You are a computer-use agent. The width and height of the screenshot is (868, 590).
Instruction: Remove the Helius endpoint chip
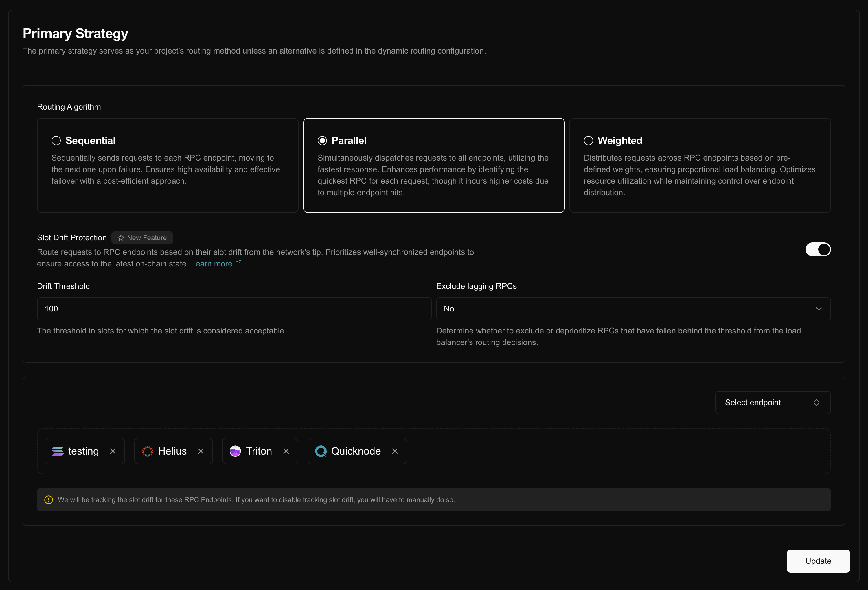coord(201,451)
